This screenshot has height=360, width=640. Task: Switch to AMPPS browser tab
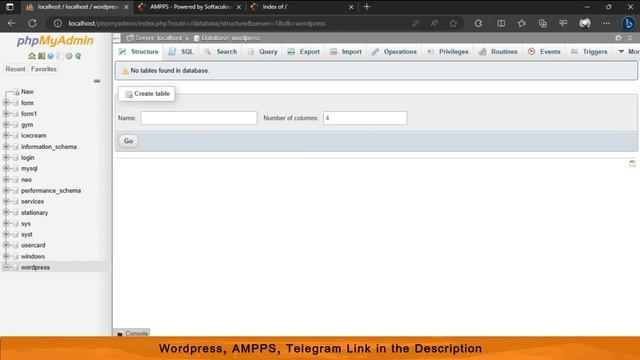tap(190, 7)
